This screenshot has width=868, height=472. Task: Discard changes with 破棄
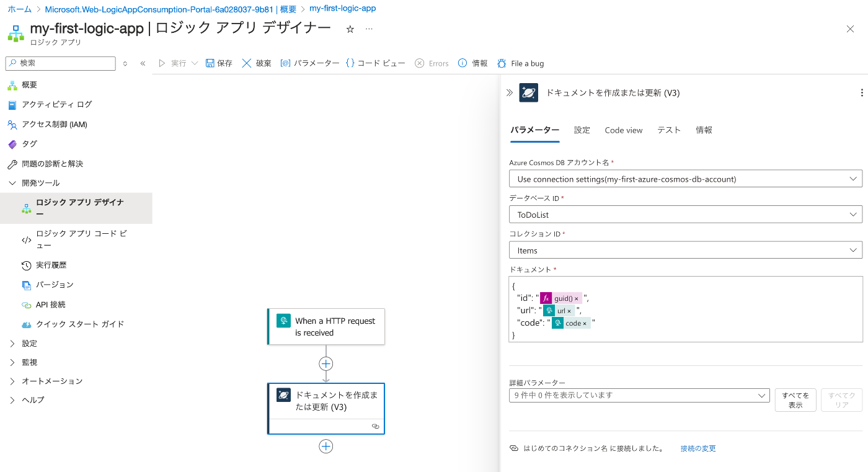coord(257,63)
